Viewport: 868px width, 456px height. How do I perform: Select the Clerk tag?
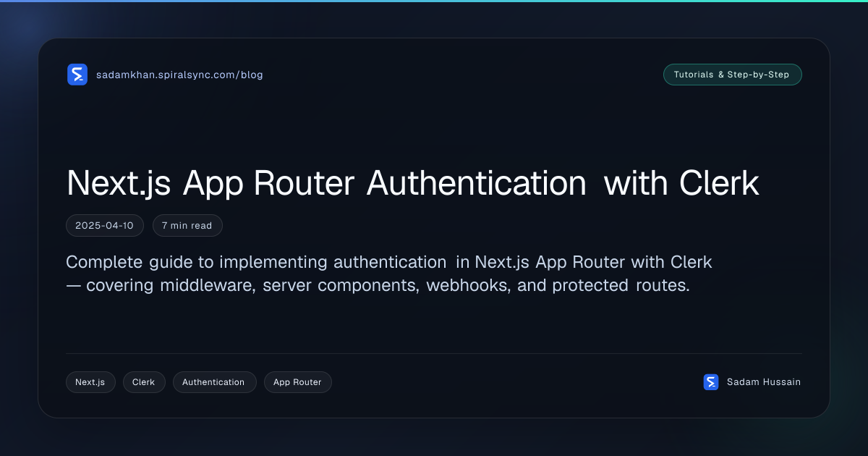[144, 382]
